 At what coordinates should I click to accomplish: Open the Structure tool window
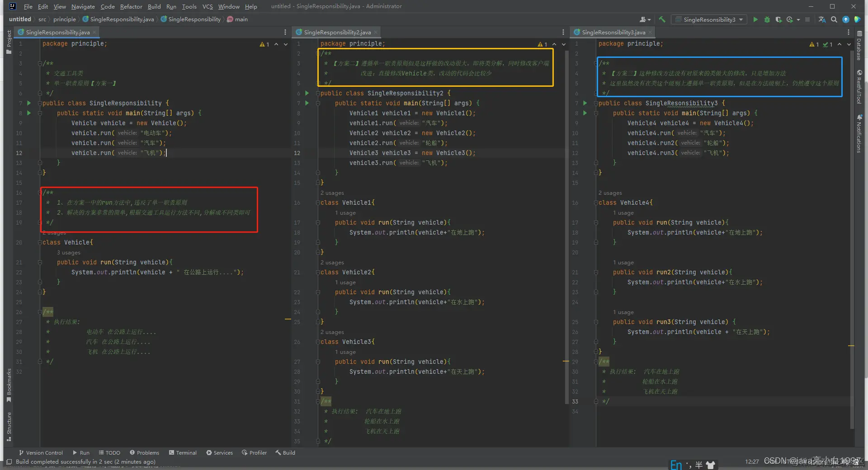click(x=9, y=426)
